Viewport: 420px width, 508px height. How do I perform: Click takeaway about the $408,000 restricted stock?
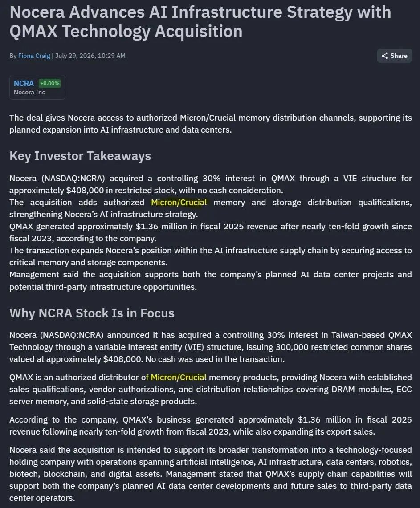[211, 184]
